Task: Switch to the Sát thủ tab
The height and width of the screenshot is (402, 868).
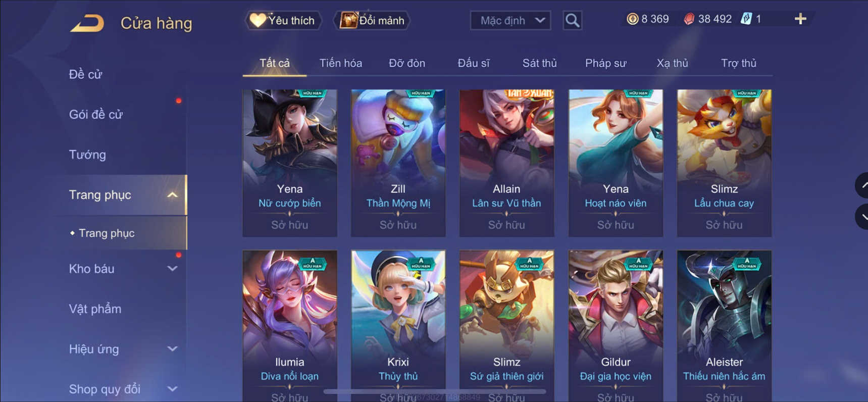Action: [539, 63]
